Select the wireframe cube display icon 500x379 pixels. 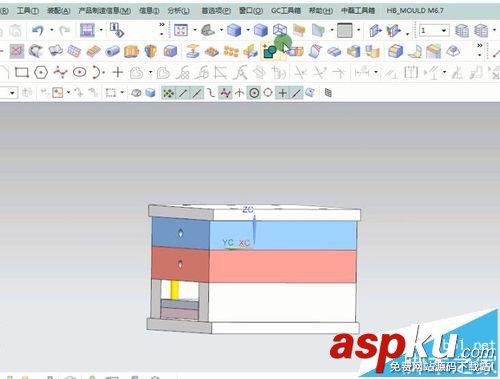coord(280,30)
